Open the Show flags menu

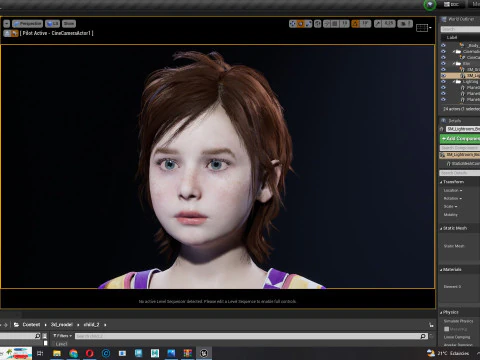[69, 24]
